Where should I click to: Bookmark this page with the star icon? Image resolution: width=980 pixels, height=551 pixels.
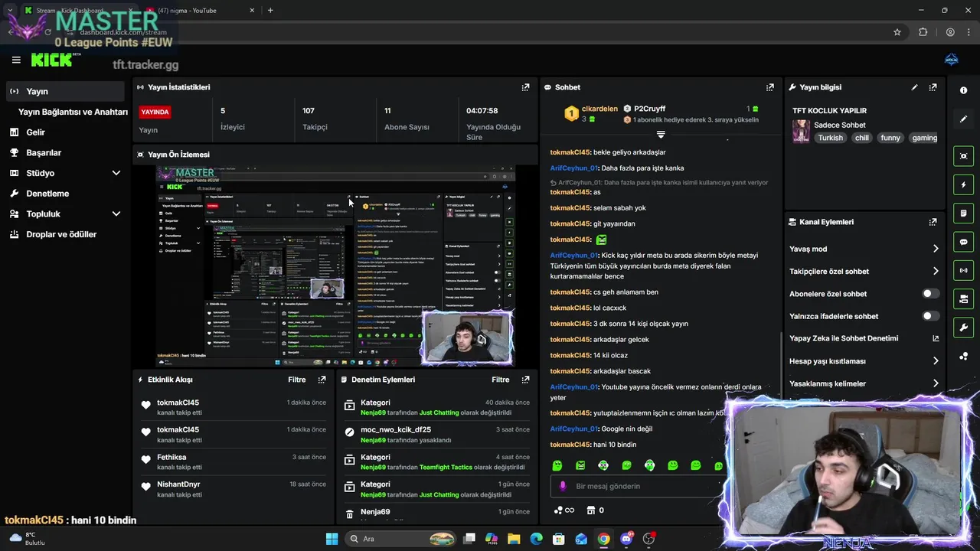pos(897,32)
